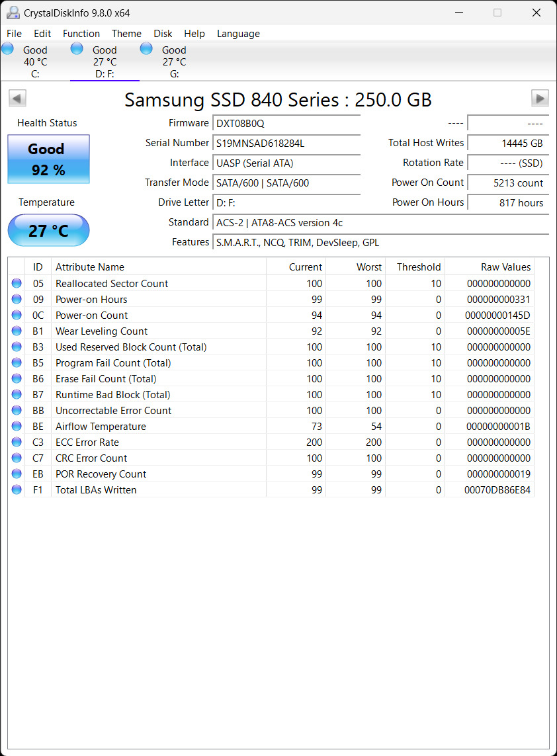This screenshot has width=557, height=756.
Task: Click the next disk arrow button
Action: tap(540, 99)
